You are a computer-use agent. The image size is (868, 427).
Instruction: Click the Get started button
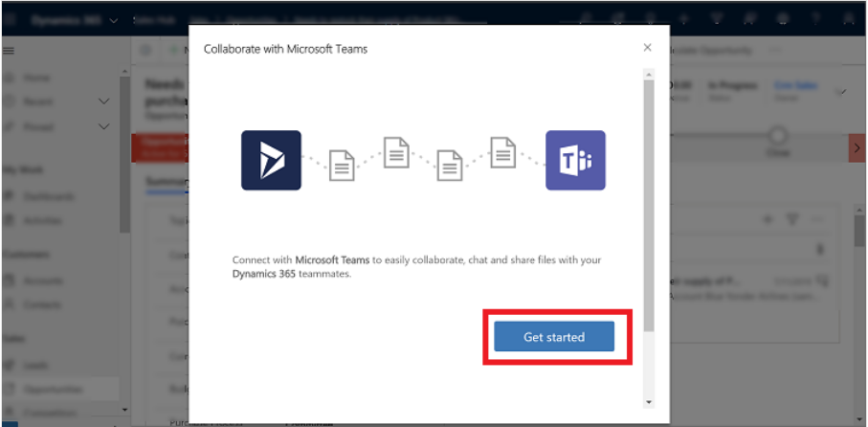[554, 336]
